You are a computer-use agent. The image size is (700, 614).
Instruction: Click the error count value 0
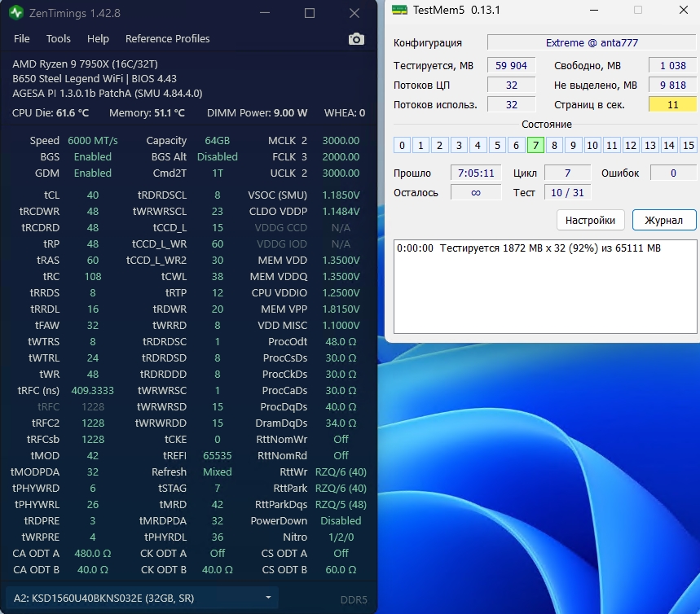(x=673, y=173)
